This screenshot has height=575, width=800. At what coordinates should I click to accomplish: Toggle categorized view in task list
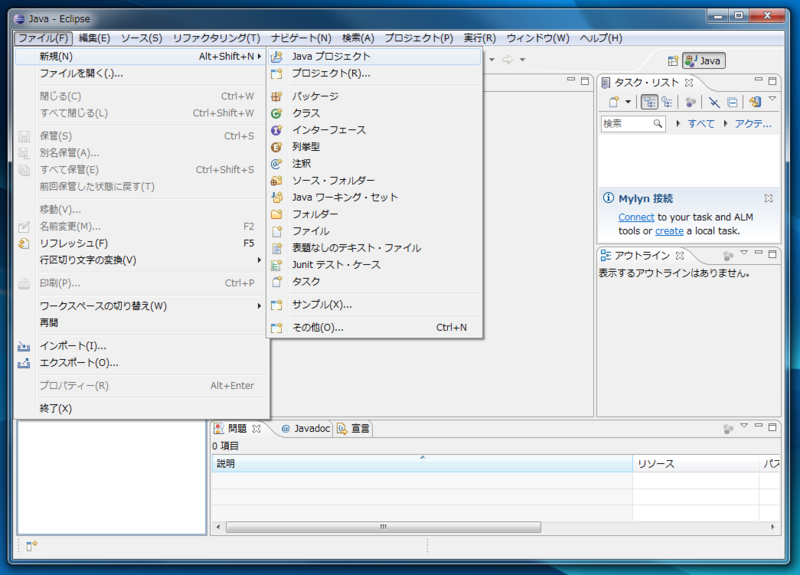[x=649, y=102]
